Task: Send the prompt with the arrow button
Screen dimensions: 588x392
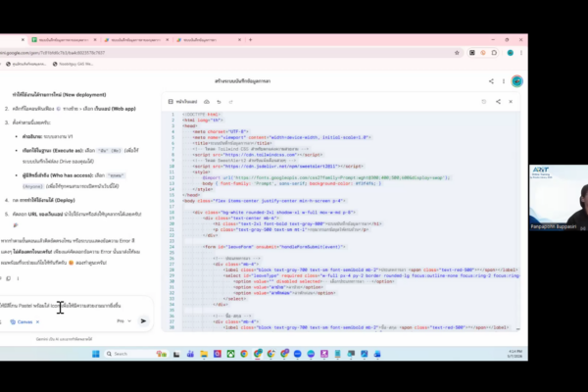Action: (x=143, y=321)
